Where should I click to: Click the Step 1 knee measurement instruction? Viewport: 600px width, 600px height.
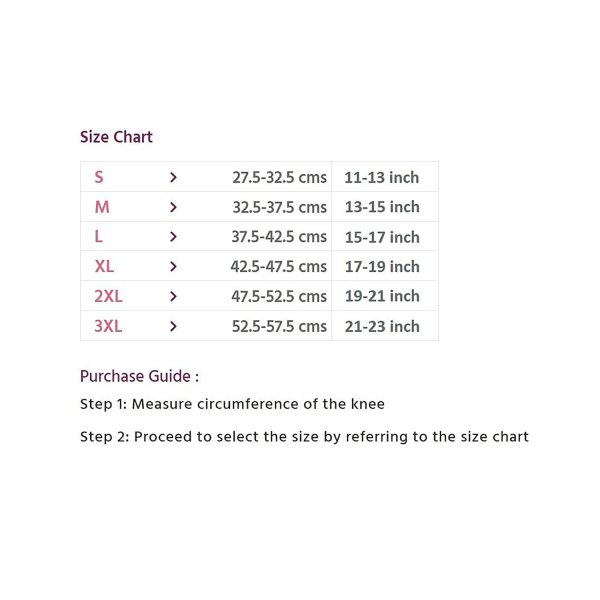point(232,404)
